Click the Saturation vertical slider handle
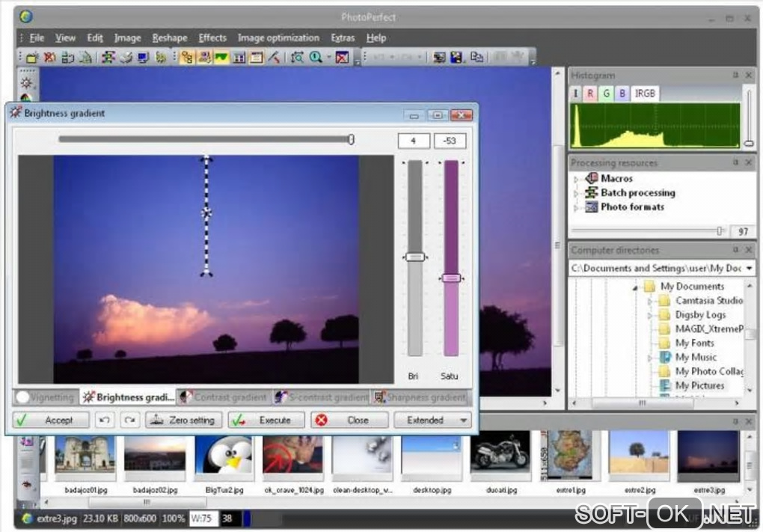The image size is (763, 532). point(451,278)
